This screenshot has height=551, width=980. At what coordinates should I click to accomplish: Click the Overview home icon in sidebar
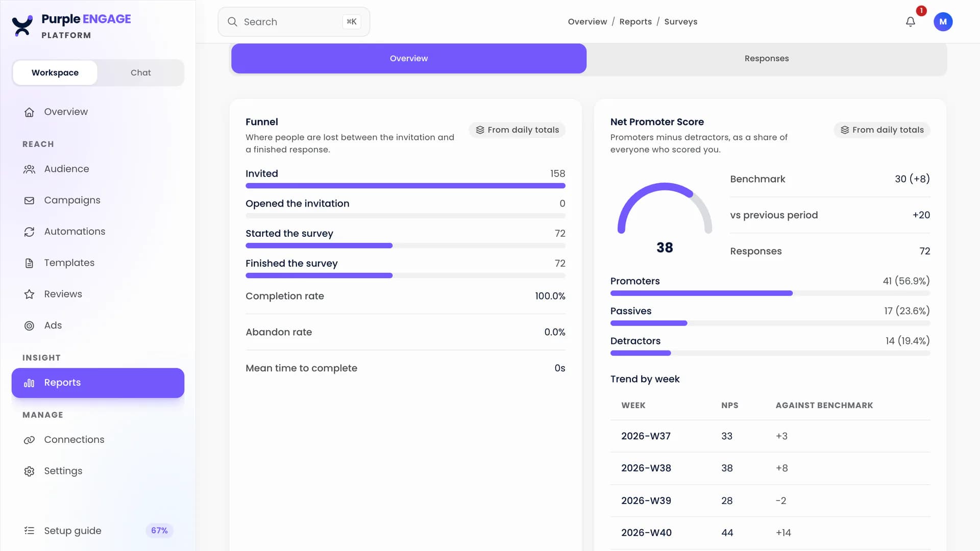tap(29, 112)
